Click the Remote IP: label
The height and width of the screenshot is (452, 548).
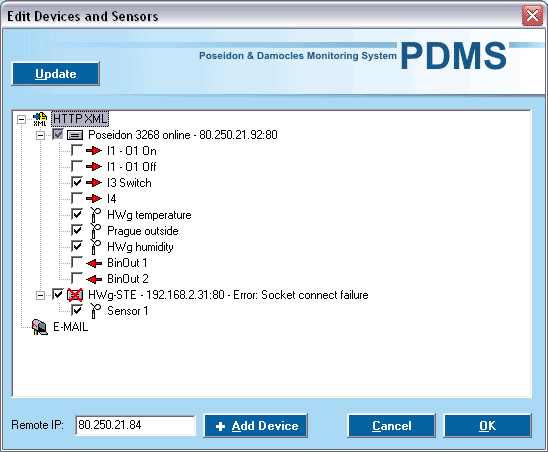pos(37,425)
